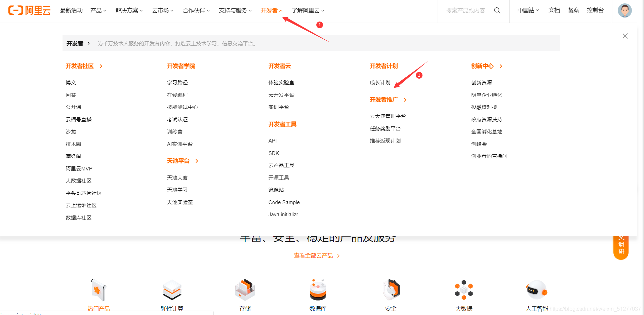Open the 博文 link
The width and height of the screenshot is (644, 315).
point(71,82)
